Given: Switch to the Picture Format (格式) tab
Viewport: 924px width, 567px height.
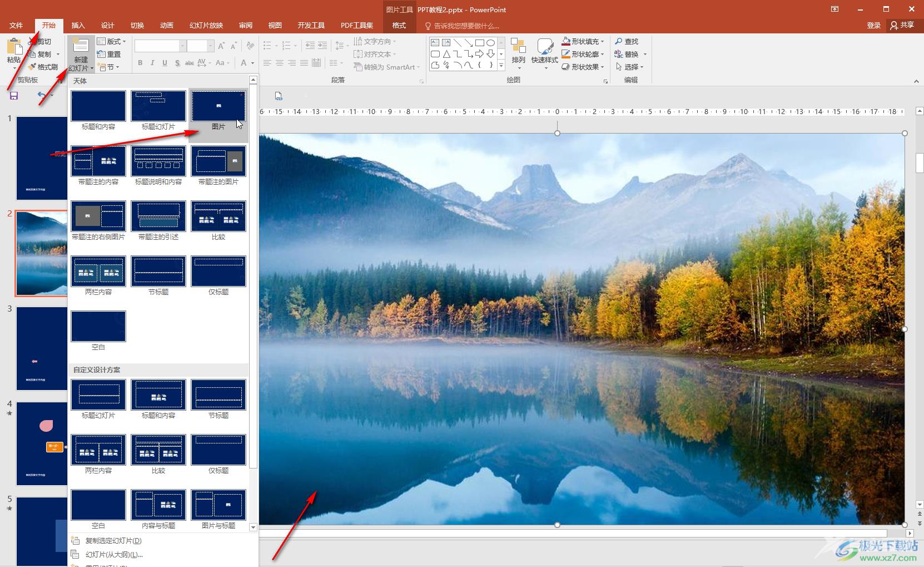Looking at the screenshot, I should pyautogui.click(x=399, y=26).
